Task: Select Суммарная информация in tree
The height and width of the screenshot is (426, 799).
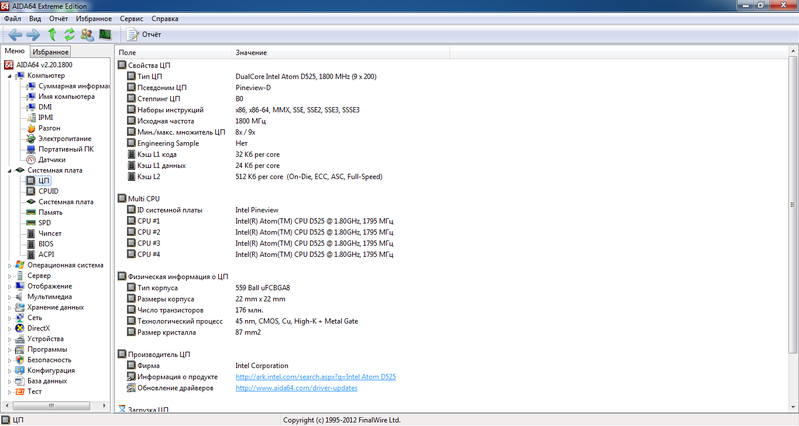Action: [74, 86]
